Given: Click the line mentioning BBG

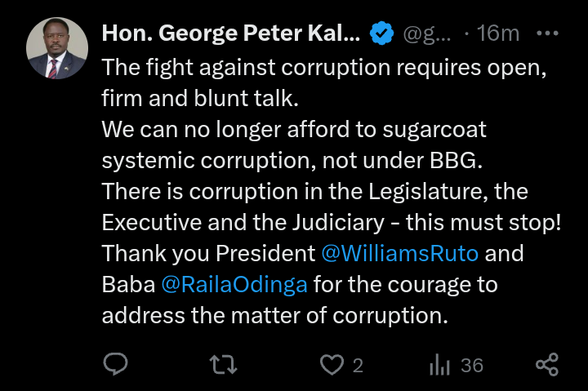Looking at the screenshot, I should click(x=292, y=161).
